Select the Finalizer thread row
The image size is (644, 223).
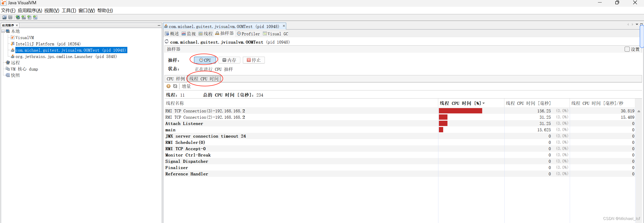pyautogui.click(x=400, y=168)
